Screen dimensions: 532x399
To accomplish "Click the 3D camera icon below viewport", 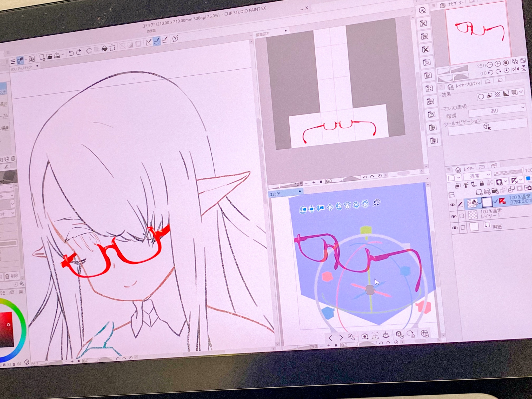I will [x=365, y=337].
